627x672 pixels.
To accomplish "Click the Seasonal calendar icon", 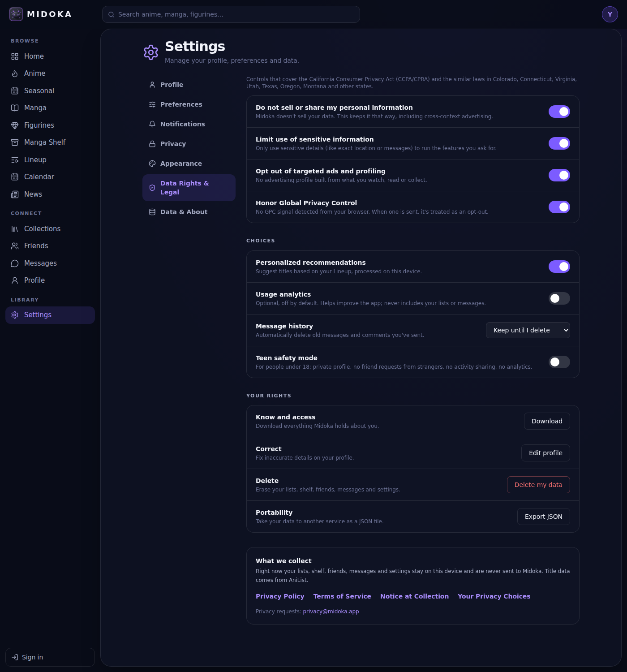I will pos(15,91).
